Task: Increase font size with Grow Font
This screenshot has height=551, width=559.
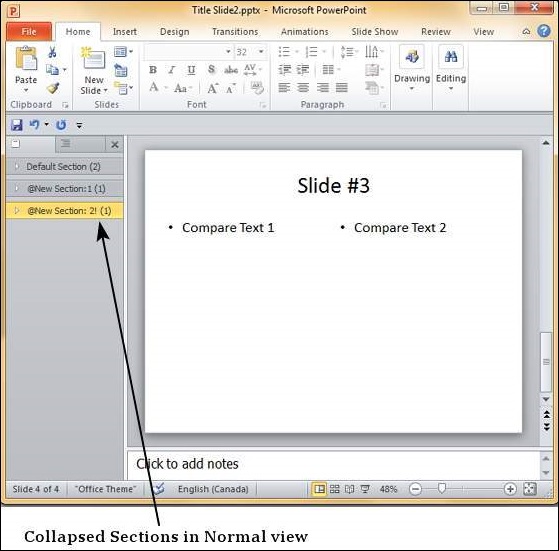Action: (212, 88)
